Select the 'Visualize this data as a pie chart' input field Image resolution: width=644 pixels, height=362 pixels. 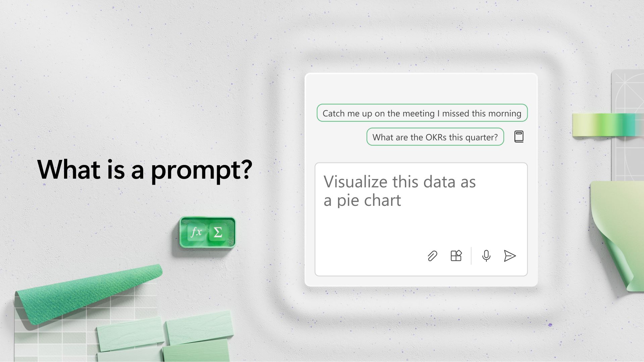pyautogui.click(x=421, y=218)
